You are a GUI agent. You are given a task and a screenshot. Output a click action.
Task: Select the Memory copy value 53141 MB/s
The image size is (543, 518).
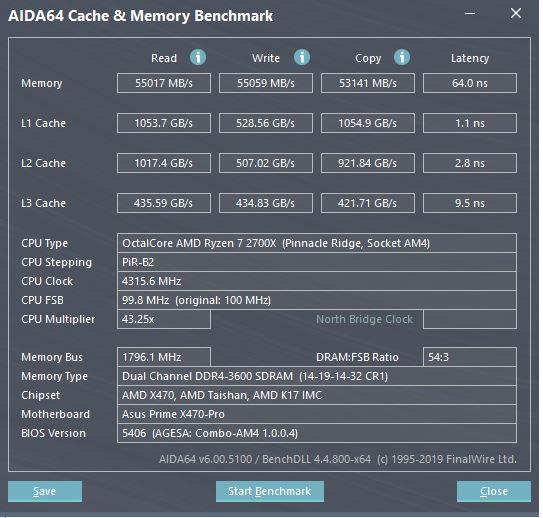point(368,83)
